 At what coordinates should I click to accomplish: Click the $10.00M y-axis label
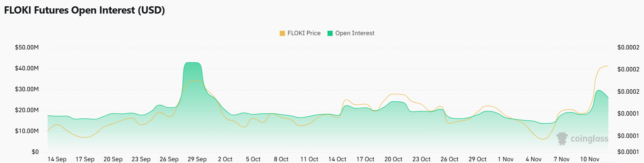27,131
